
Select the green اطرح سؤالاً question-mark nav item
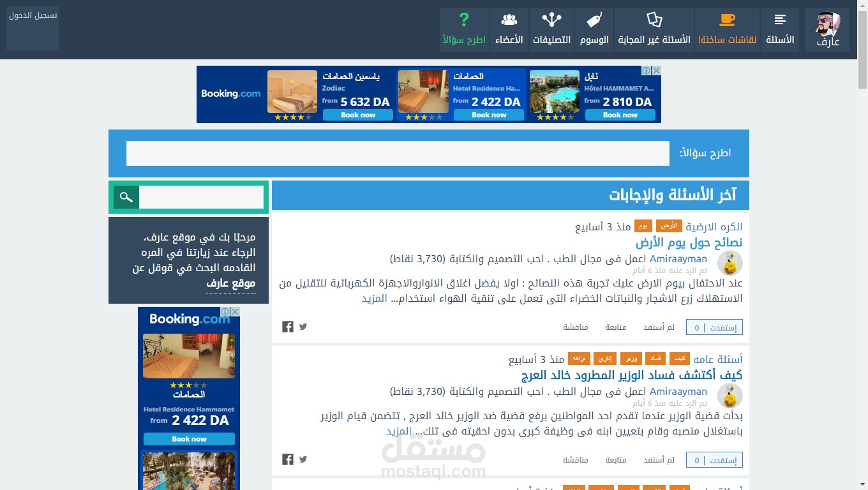[x=464, y=29]
